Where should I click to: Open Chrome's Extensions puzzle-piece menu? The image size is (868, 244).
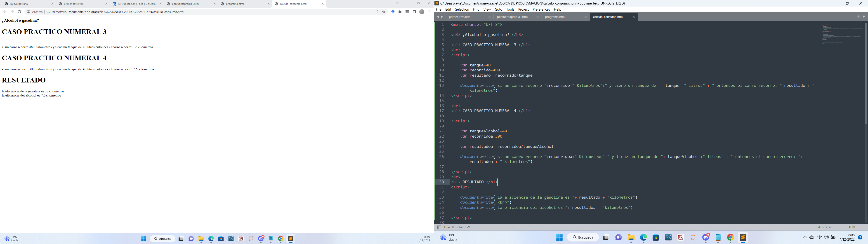pos(400,12)
